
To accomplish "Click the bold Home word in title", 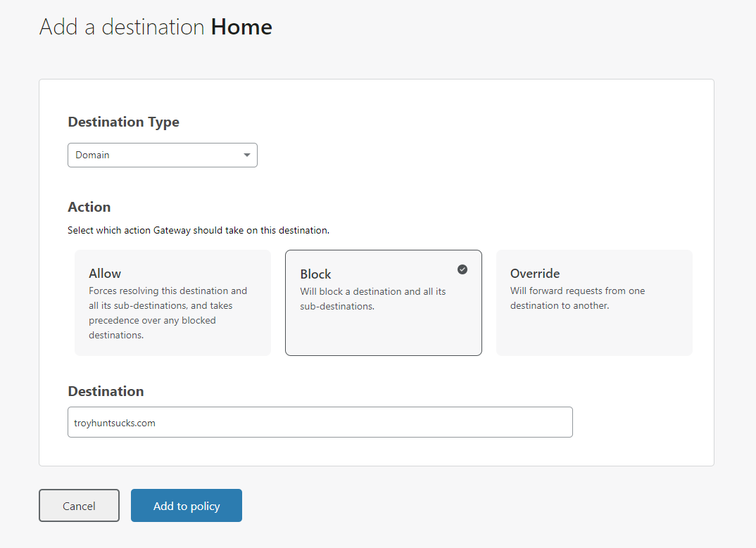I will coord(241,27).
